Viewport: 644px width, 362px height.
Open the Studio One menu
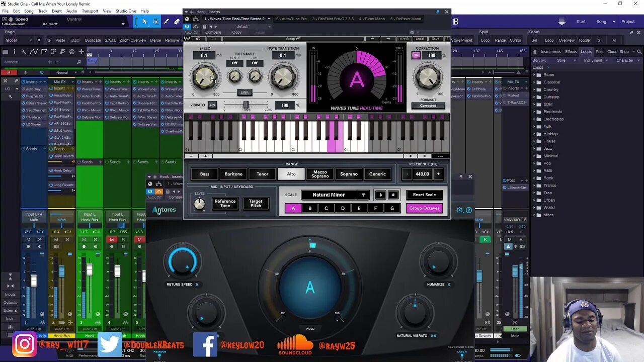pyautogui.click(x=126, y=11)
